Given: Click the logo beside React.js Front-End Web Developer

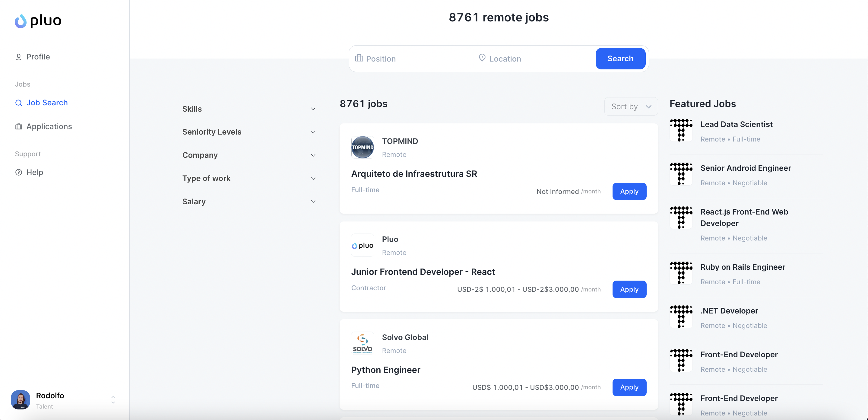Looking at the screenshot, I should tap(681, 218).
